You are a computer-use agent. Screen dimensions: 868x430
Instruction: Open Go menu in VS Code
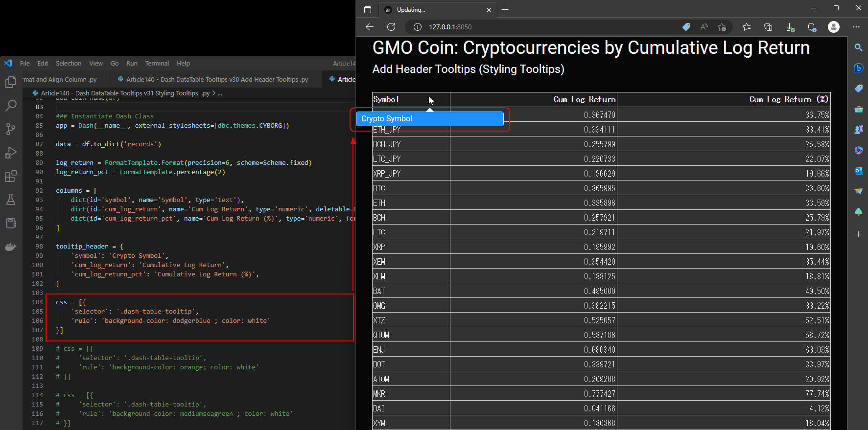point(115,63)
